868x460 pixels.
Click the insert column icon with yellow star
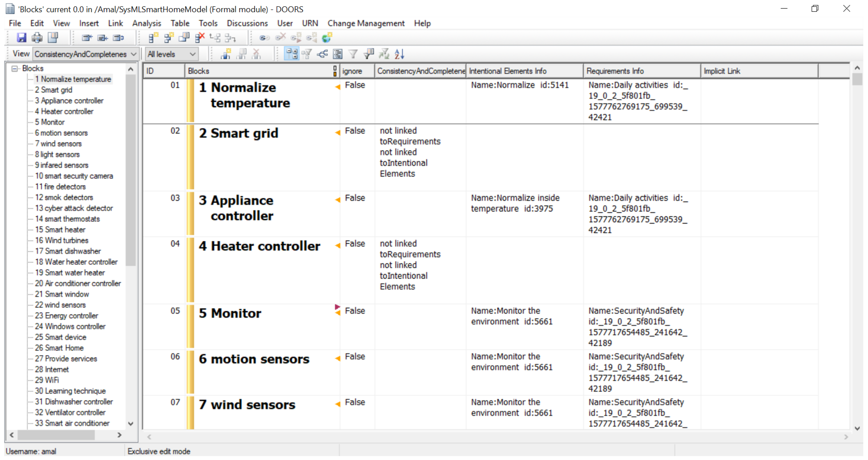pos(225,54)
